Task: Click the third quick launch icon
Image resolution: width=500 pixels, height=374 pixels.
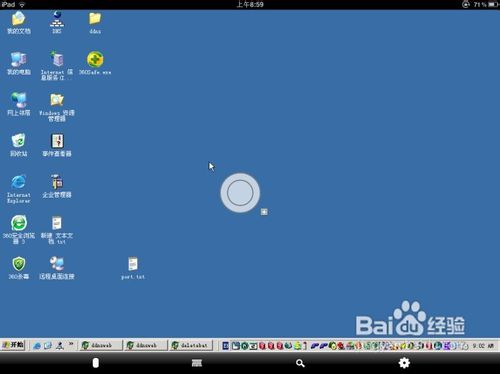Action: tap(60, 346)
